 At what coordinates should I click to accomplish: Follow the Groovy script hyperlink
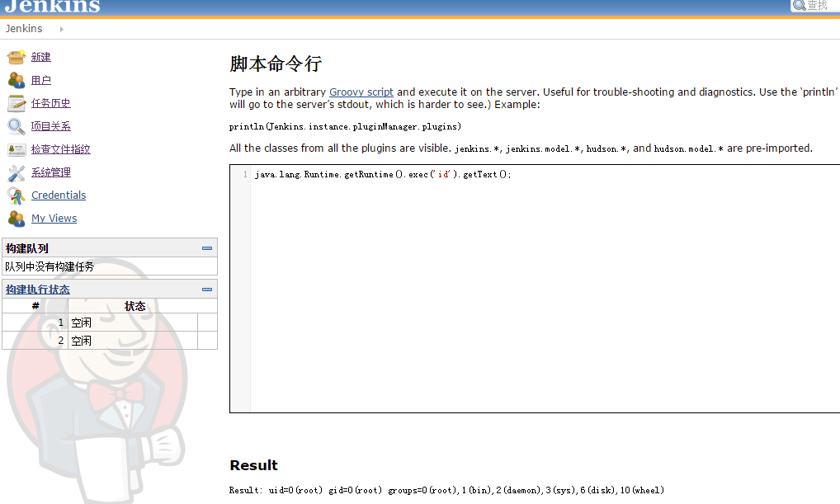[x=361, y=92]
